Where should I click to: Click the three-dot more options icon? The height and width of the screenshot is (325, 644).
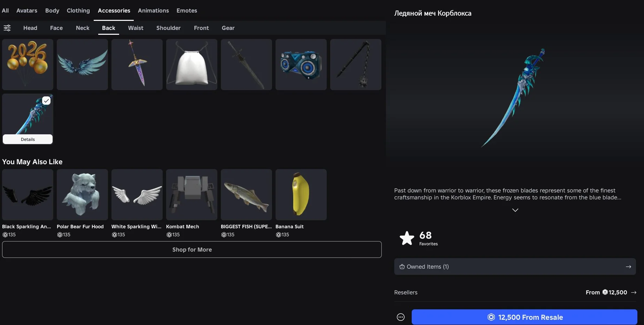coord(401,317)
